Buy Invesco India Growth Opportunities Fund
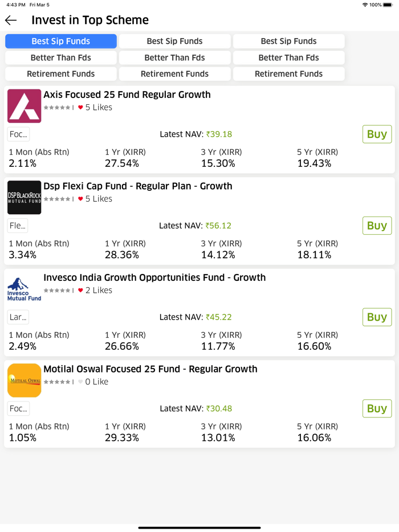Image resolution: width=399 pixels, height=532 pixels. pyautogui.click(x=377, y=317)
